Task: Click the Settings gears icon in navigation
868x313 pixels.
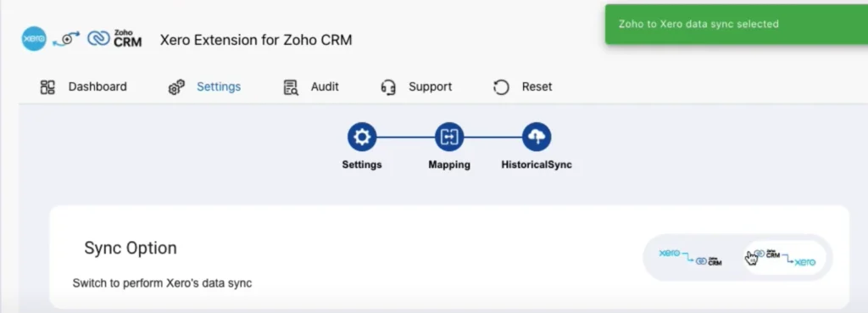Action: (x=176, y=87)
